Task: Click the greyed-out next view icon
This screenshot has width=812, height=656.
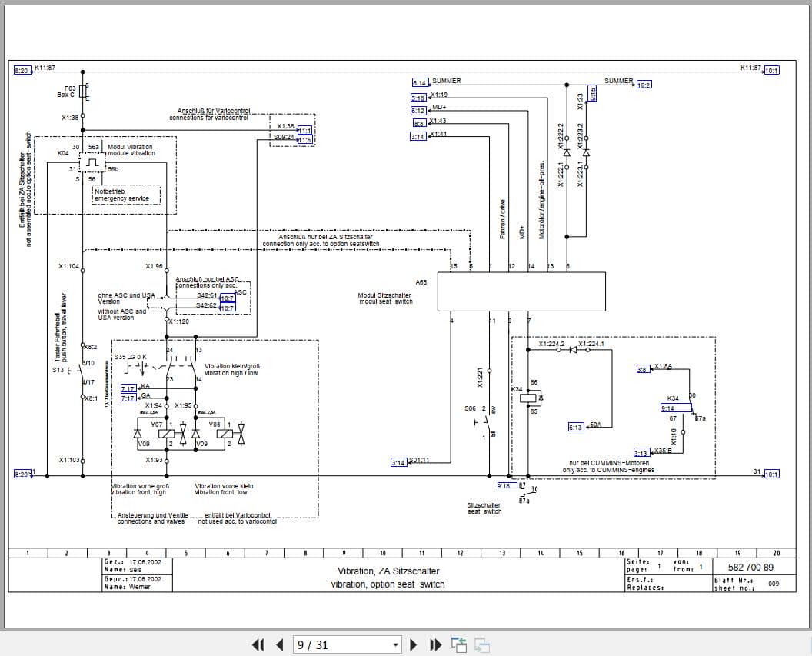Action: click(482, 644)
